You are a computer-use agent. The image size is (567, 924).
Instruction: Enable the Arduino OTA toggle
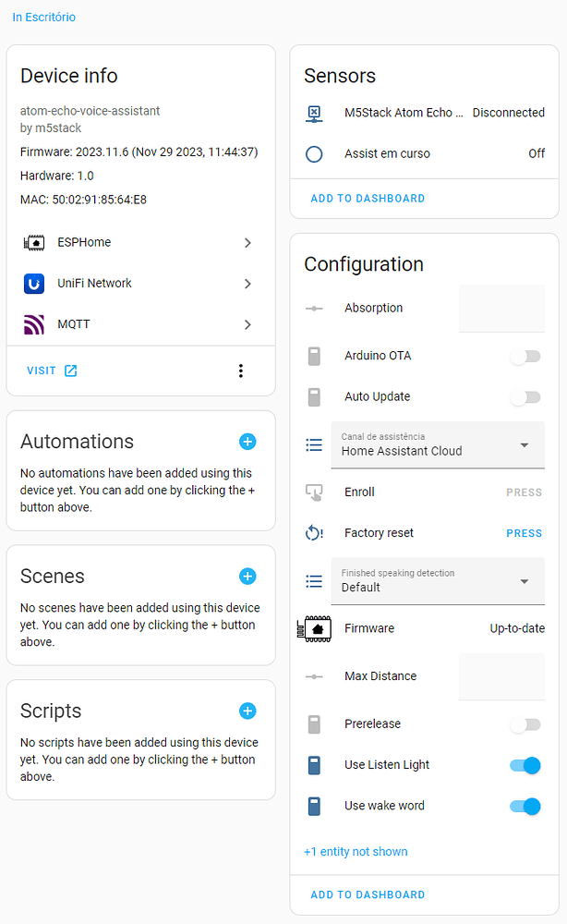coord(525,355)
